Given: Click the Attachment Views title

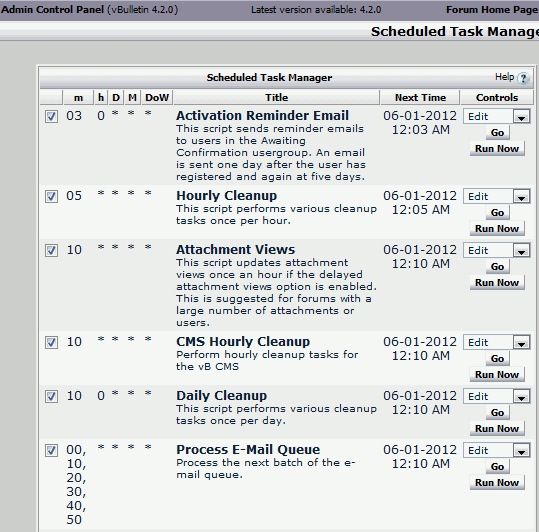Looking at the screenshot, I should click(x=235, y=250).
